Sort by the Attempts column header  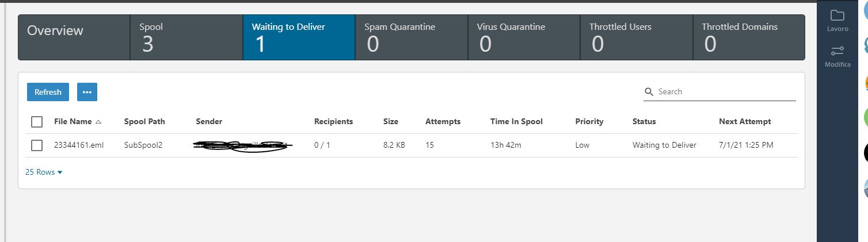coord(443,122)
